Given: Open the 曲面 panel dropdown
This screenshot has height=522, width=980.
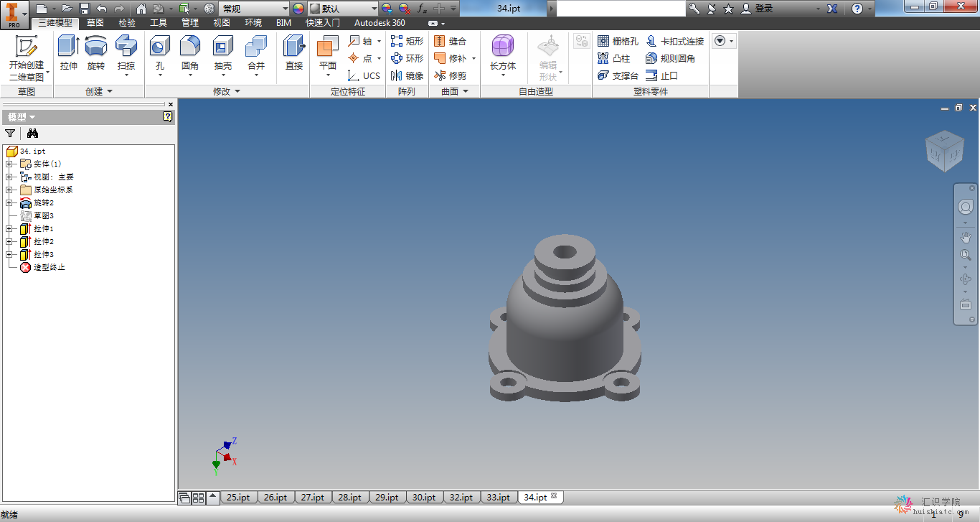Looking at the screenshot, I should 455,91.
